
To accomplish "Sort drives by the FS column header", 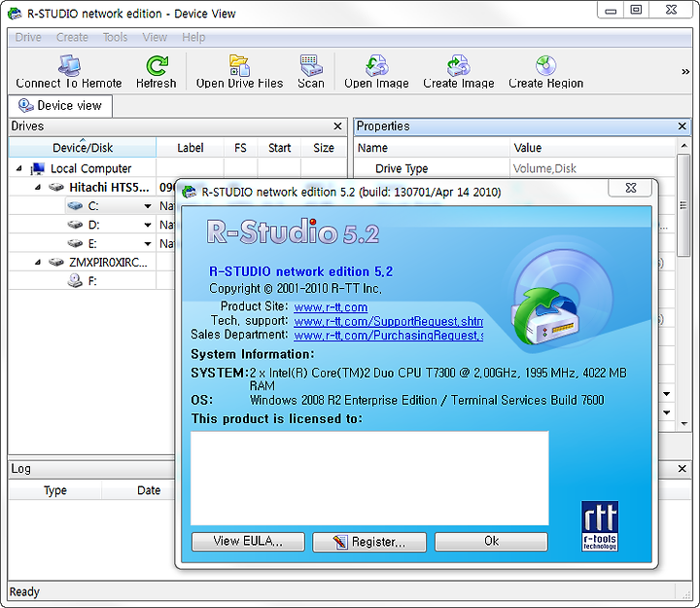I will pyautogui.click(x=240, y=148).
